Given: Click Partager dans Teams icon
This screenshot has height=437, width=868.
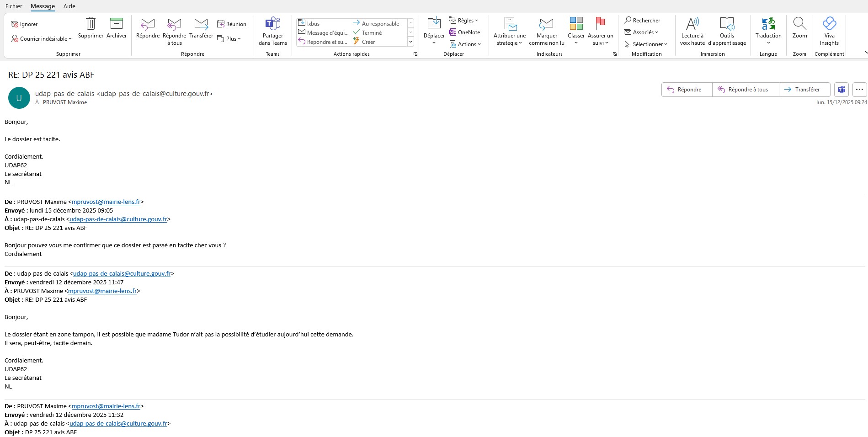Looking at the screenshot, I should click(273, 24).
